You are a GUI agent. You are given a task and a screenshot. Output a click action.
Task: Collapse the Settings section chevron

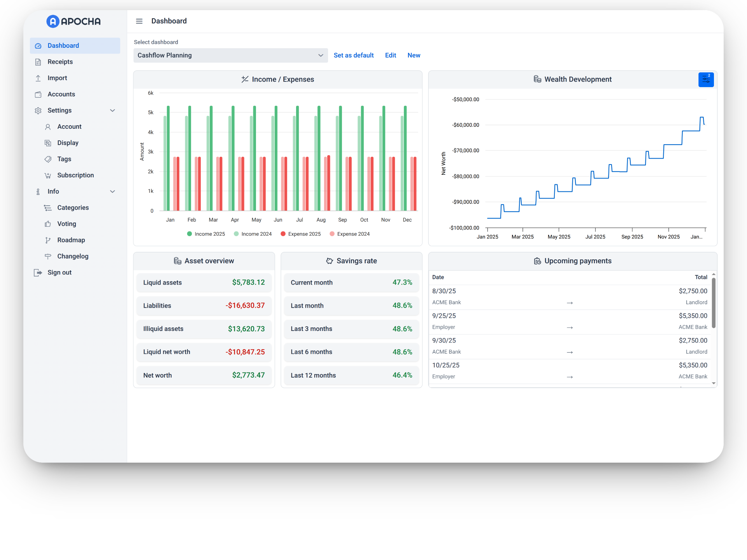tap(112, 110)
